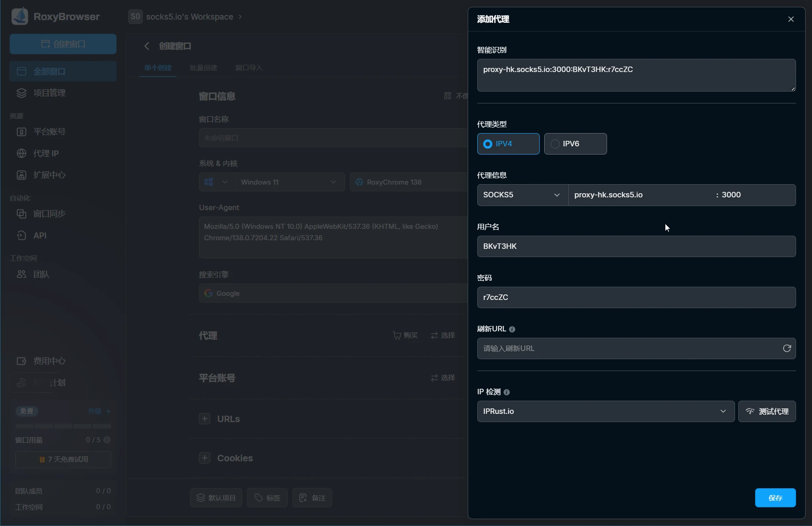Open 平台账号 in the sidebar
The width and height of the screenshot is (812, 526).
click(x=63, y=132)
